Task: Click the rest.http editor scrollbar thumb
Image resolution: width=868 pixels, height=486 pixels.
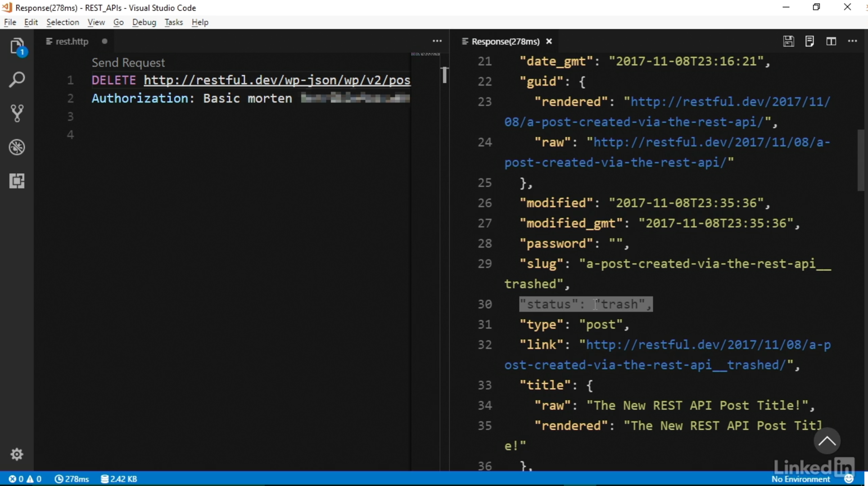Action: (445, 75)
